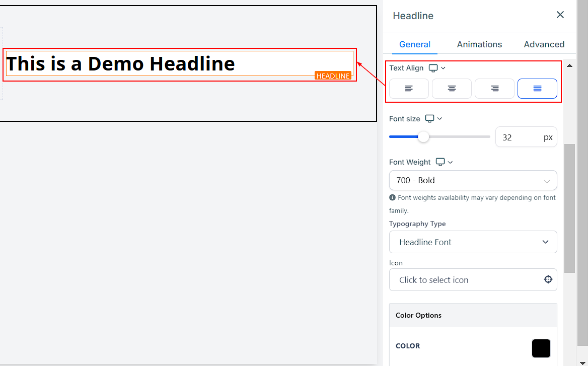Click the panel scrollbar down arrow

coord(582,363)
